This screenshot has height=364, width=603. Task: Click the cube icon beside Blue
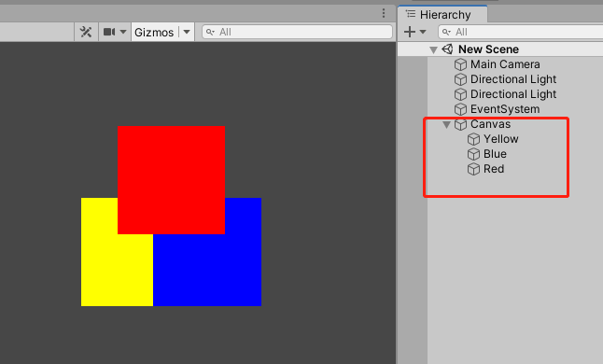pos(473,154)
